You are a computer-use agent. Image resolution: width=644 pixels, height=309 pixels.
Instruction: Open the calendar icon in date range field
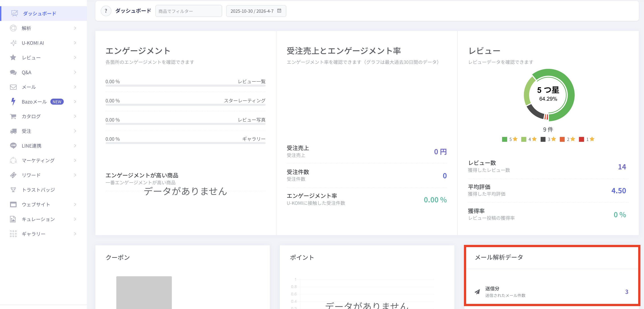[279, 11]
